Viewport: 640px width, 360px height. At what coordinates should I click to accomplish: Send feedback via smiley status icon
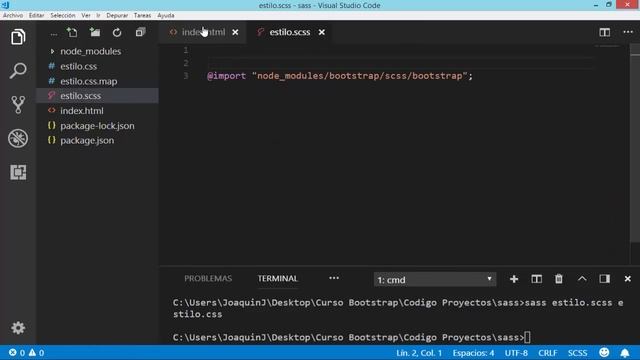click(604, 352)
